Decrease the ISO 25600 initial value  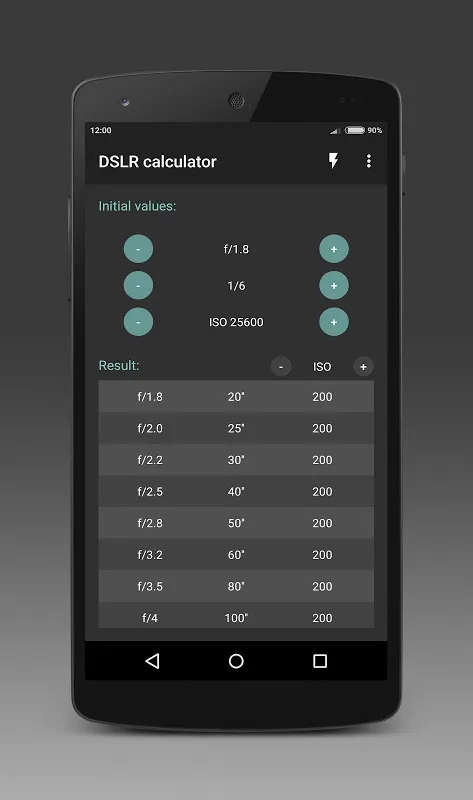point(138,322)
